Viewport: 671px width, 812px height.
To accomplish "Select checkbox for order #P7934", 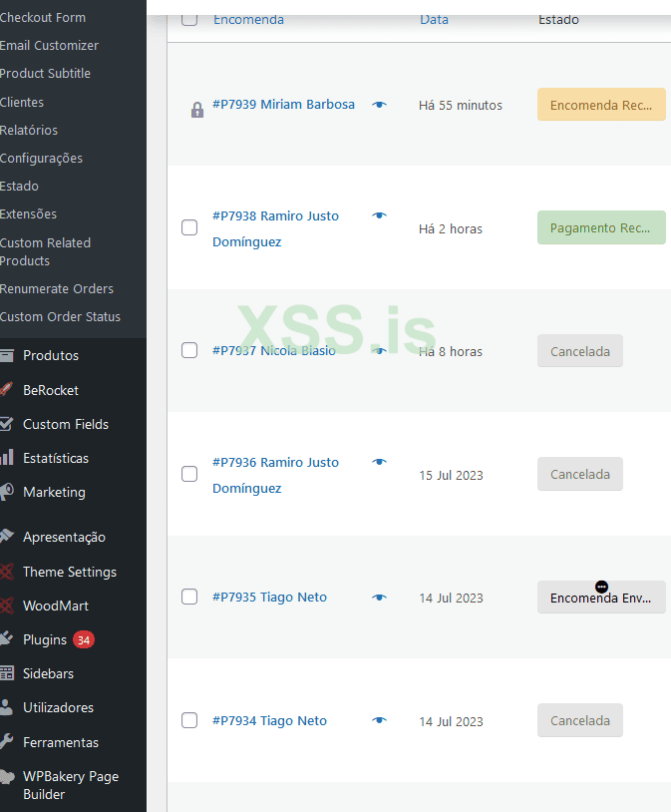I will [189, 720].
